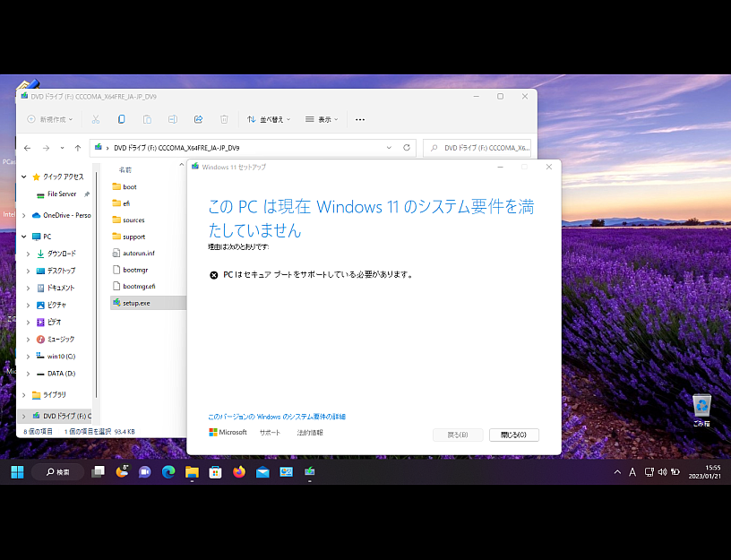Select the bootmgr file
Viewport: 731px width, 560px height.
tap(135, 270)
